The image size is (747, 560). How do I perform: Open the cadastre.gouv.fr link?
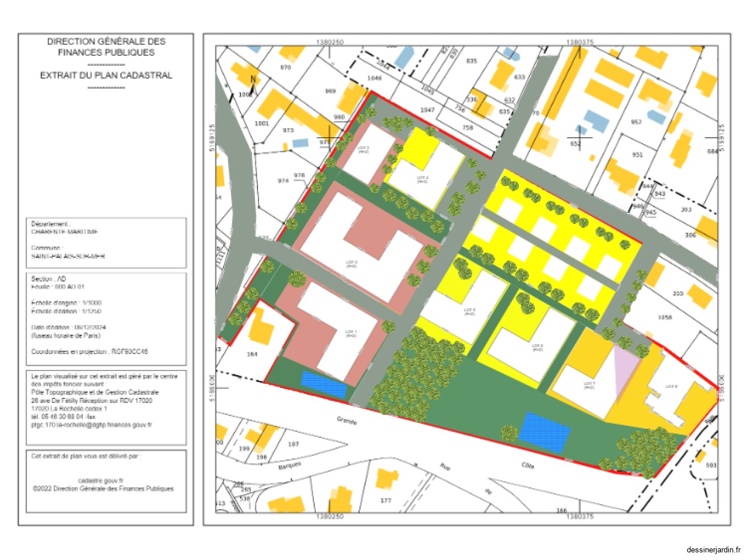(x=100, y=481)
